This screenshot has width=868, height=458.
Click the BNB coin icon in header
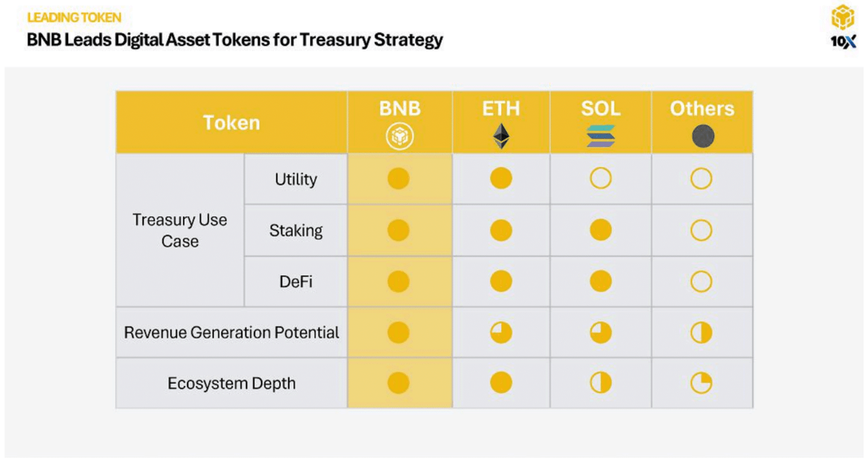coord(399,136)
